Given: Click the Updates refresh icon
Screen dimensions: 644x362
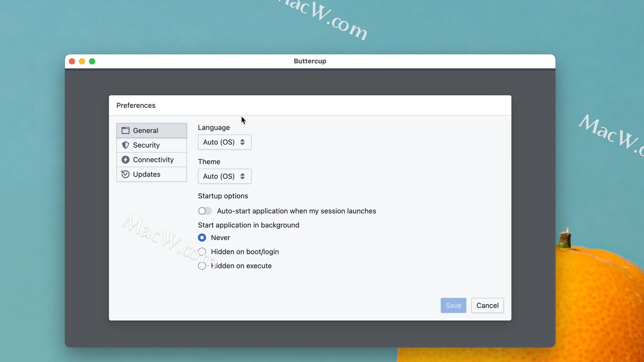Looking at the screenshot, I should [x=125, y=174].
